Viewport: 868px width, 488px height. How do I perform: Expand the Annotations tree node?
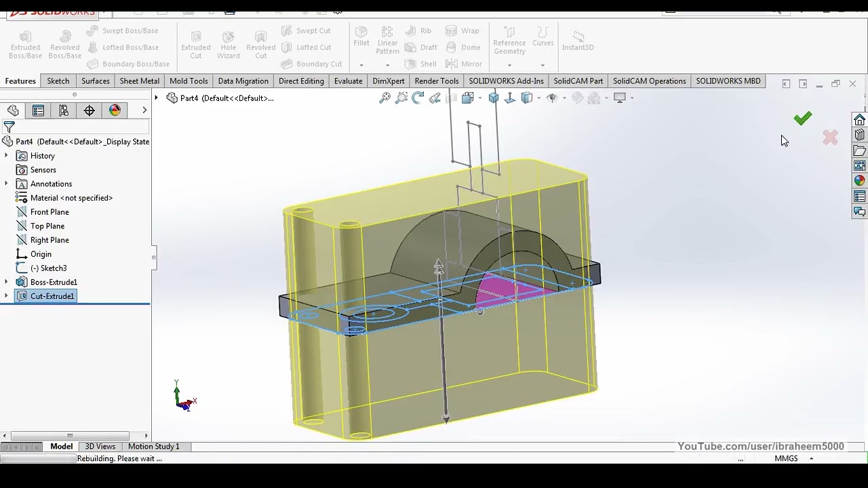[7, 184]
